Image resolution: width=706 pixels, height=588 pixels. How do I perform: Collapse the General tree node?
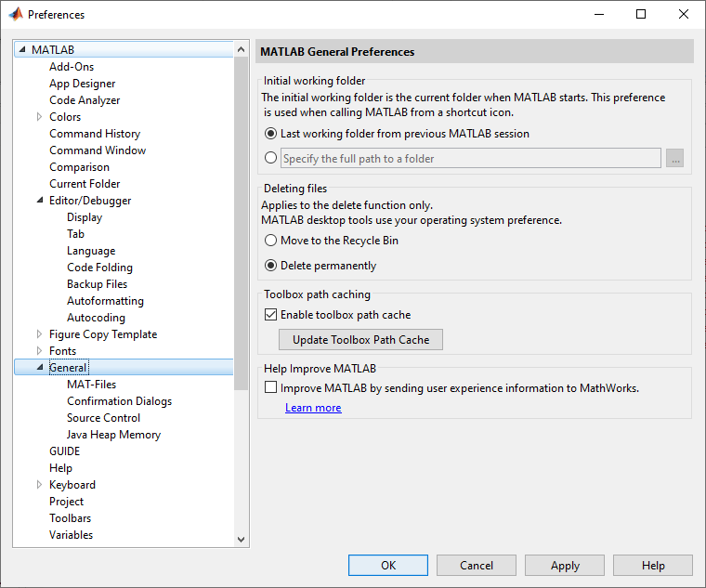click(40, 368)
